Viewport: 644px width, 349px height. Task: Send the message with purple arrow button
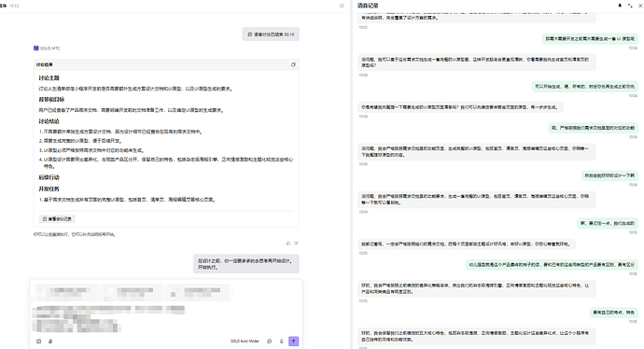293,342
